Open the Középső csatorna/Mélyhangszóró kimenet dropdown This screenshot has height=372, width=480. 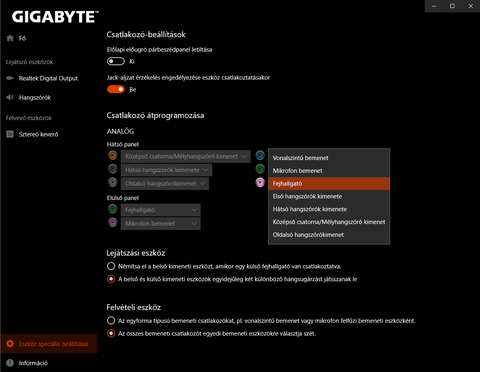[x=185, y=156]
